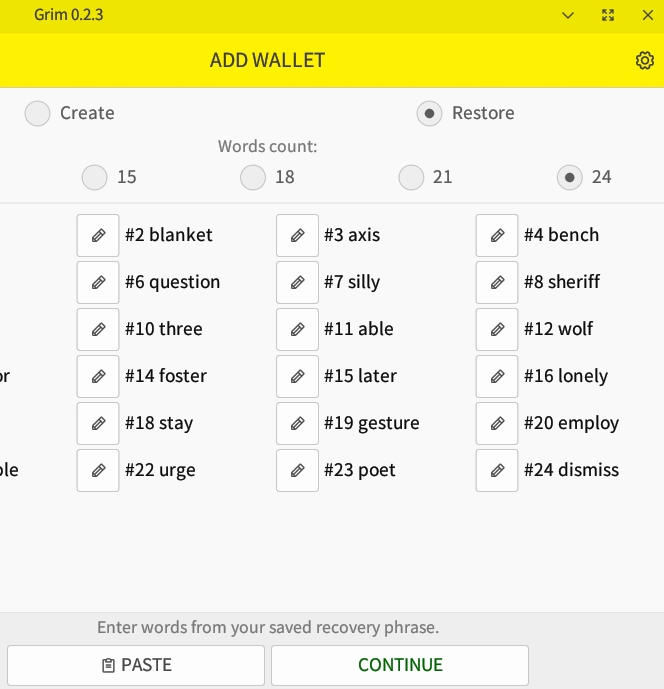Set words count to 18
This screenshot has height=689, width=664.
point(253,178)
